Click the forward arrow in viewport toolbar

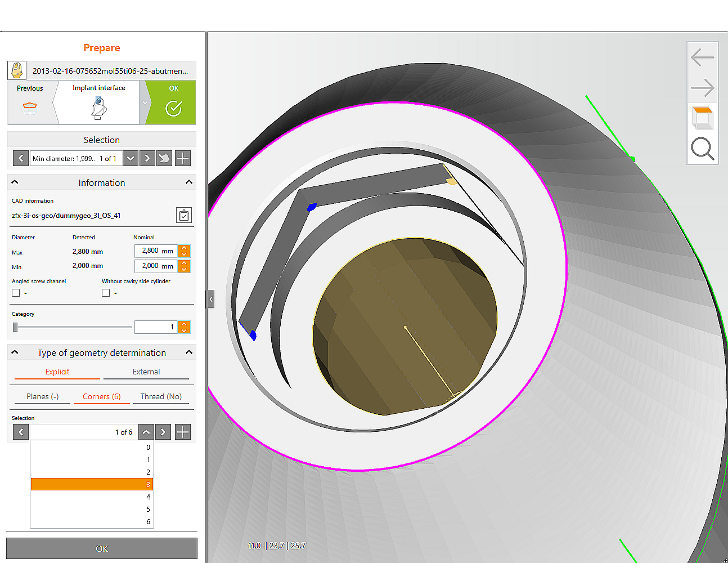[703, 88]
